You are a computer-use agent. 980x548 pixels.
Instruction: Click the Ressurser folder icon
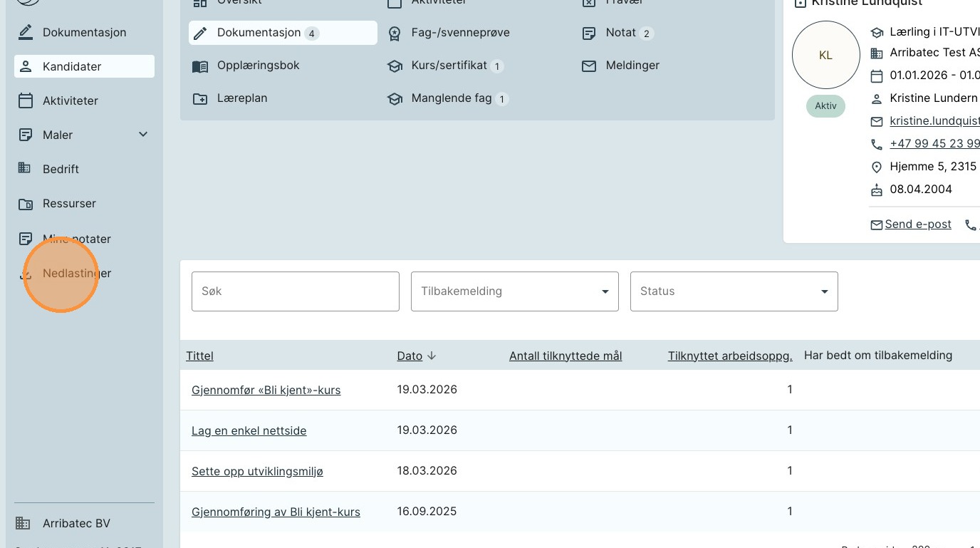(x=26, y=204)
